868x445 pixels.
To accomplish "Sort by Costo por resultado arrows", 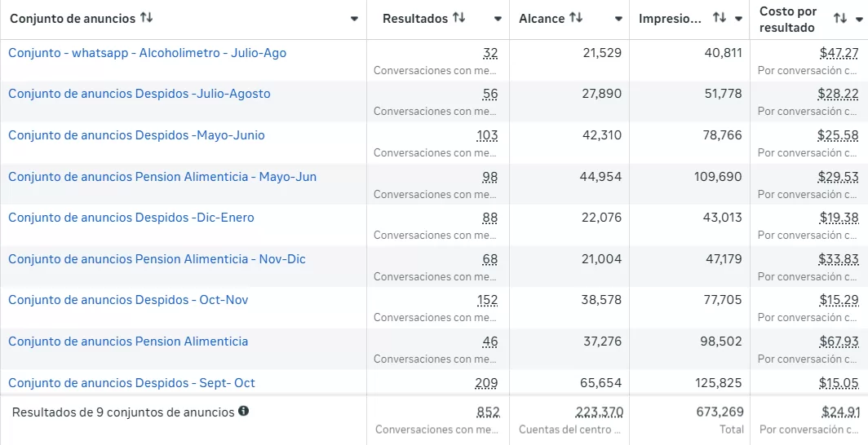I will pos(840,18).
